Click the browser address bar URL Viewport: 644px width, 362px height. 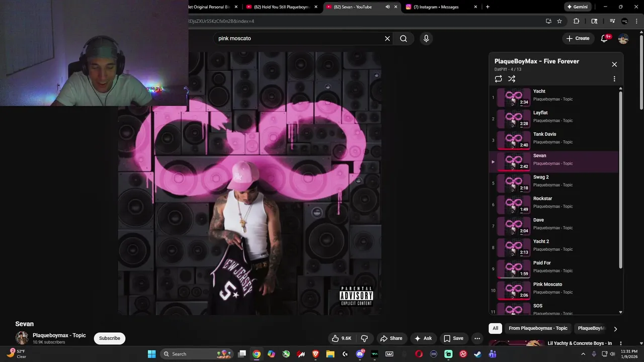pyautogui.click(x=221, y=21)
